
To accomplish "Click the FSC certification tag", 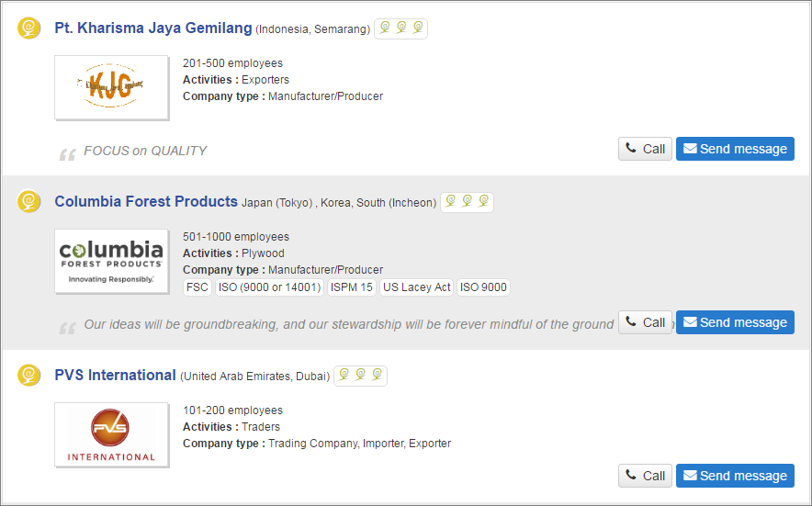I will tap(197, 287).
